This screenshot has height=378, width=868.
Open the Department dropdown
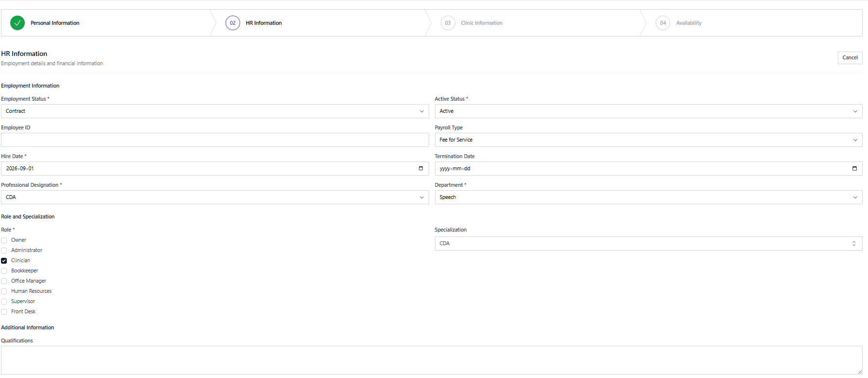[648, 197]
